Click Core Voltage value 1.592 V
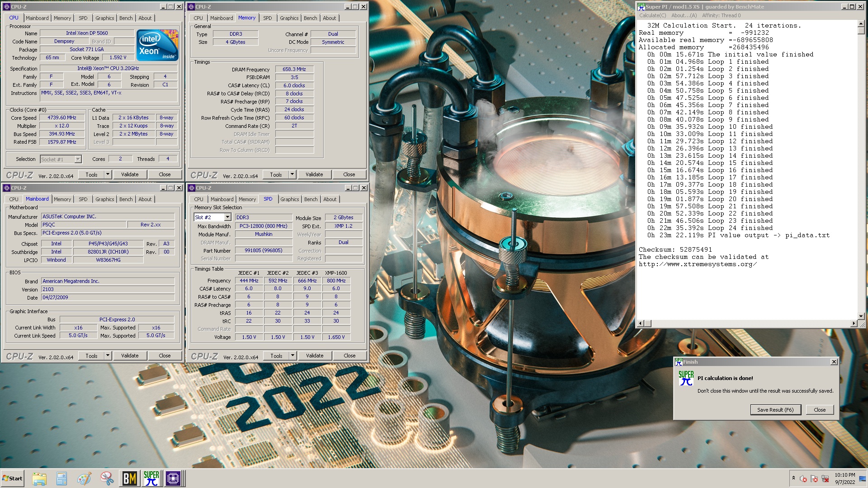The image size is (868, 488). (118, 57)
